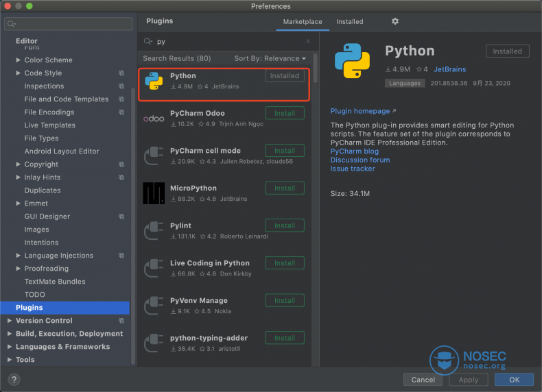Open the plugins settings gear menu
The height and width of the screenshot is (392, 542).
395,21
